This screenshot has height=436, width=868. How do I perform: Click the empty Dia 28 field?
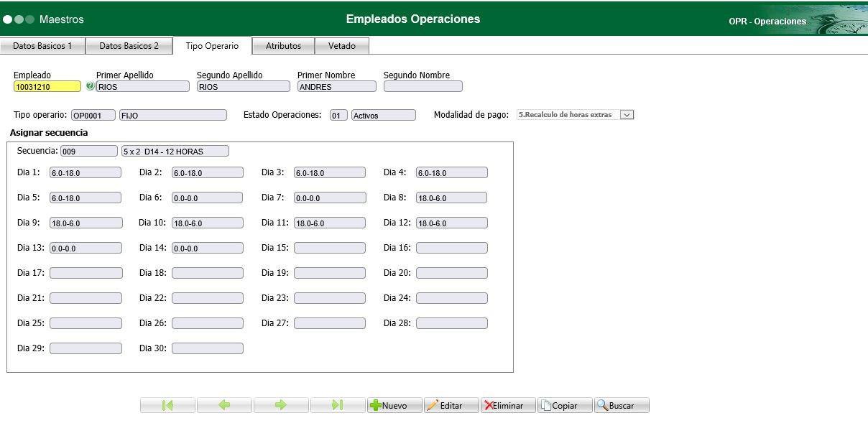(452, 323)
